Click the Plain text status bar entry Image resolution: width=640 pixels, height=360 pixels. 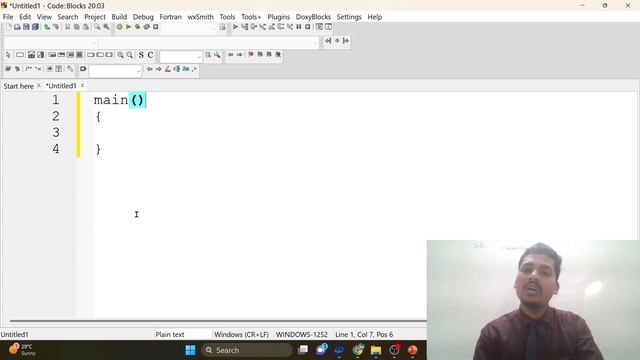(170, 335)
